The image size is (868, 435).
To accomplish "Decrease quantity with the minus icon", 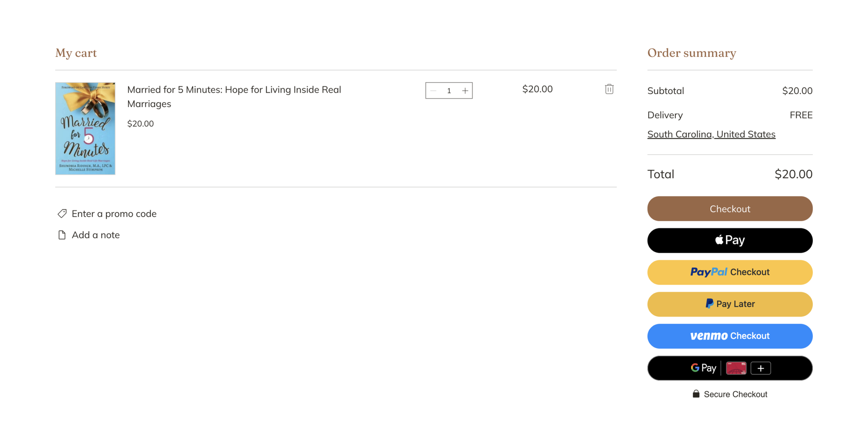I will (x=433, y=90).
